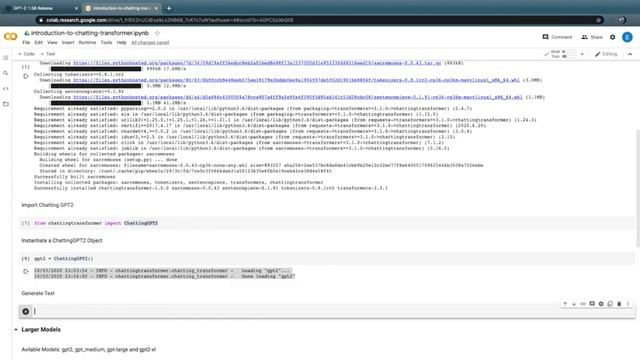
Task: Select the Instantiate a ChattingGPT2 Object text
Action: (x=62, y=240)
